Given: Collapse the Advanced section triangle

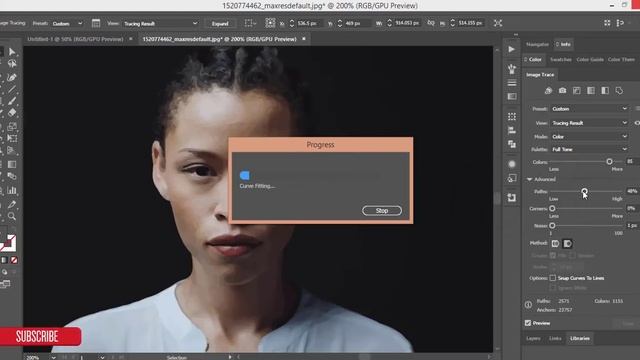Looking at the screenshot, I should 529,179.
